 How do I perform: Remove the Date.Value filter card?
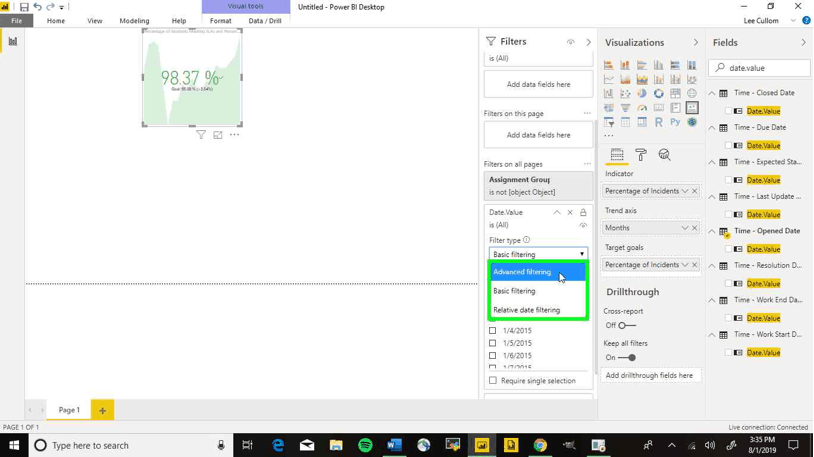570,212
